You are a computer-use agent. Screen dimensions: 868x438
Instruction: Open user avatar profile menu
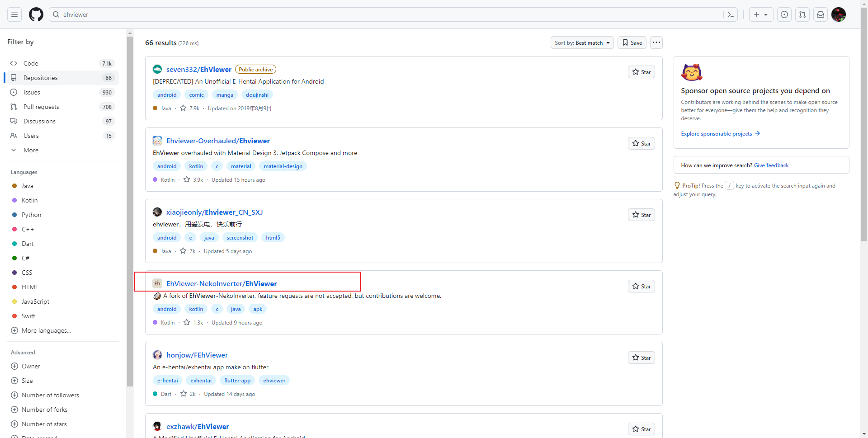(x=839, y=14)
